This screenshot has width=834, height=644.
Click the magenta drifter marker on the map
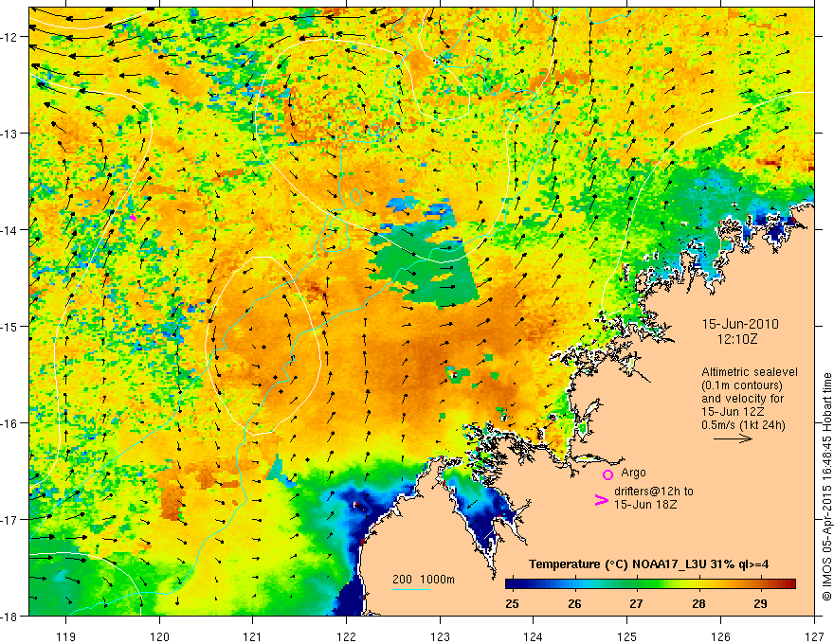[x=133, y=217]
